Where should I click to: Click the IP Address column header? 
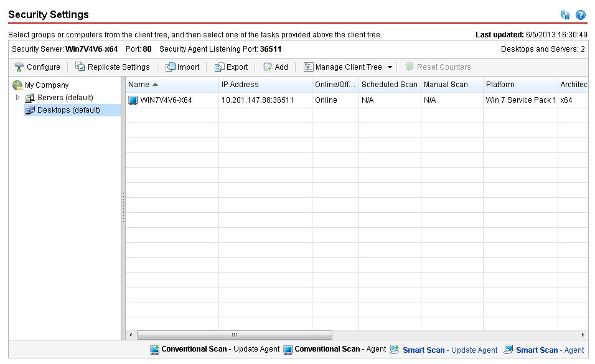[240, 85]
